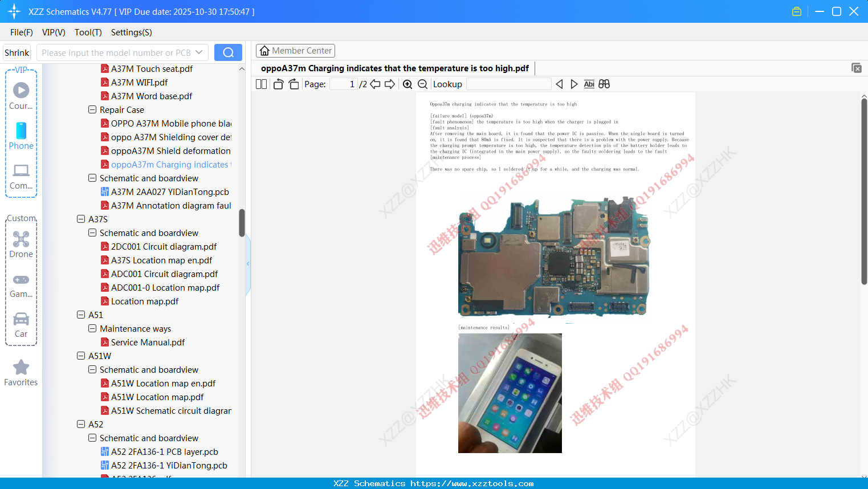This screenshot has height=489, width=868.
Task: Find previous Lookup match
Action: coord(559,84)
